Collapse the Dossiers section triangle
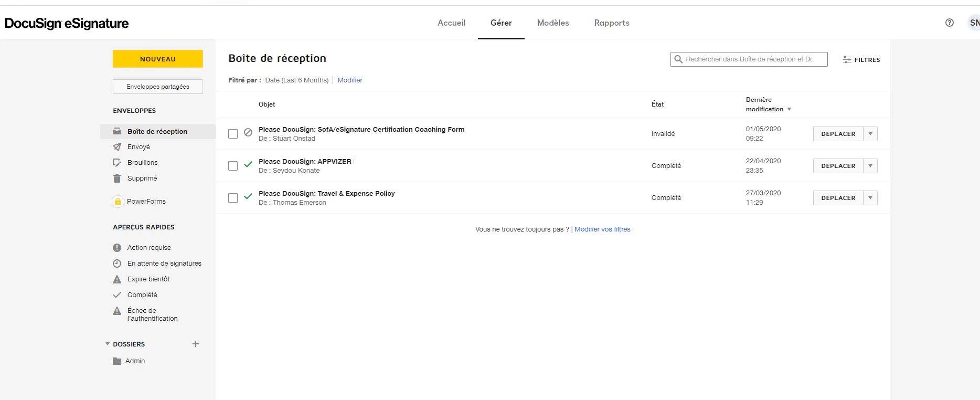The height and width of the screenshot is (400, 980). click(108, 344)
